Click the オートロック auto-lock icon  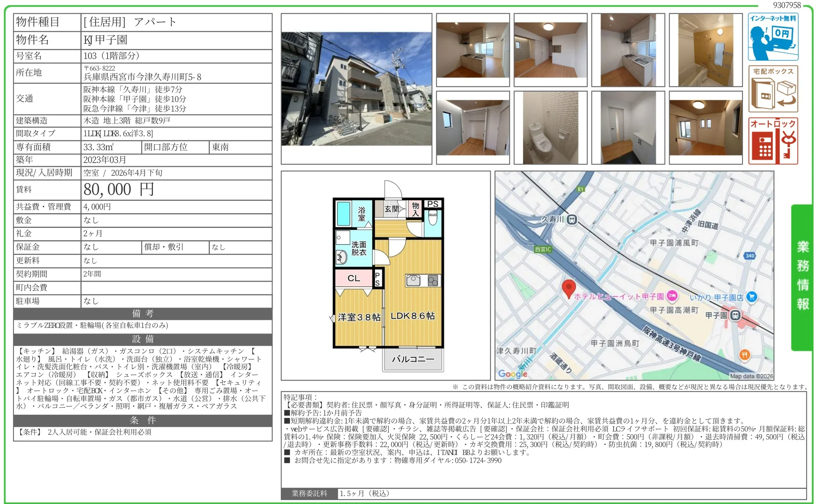tap(773, 141)
